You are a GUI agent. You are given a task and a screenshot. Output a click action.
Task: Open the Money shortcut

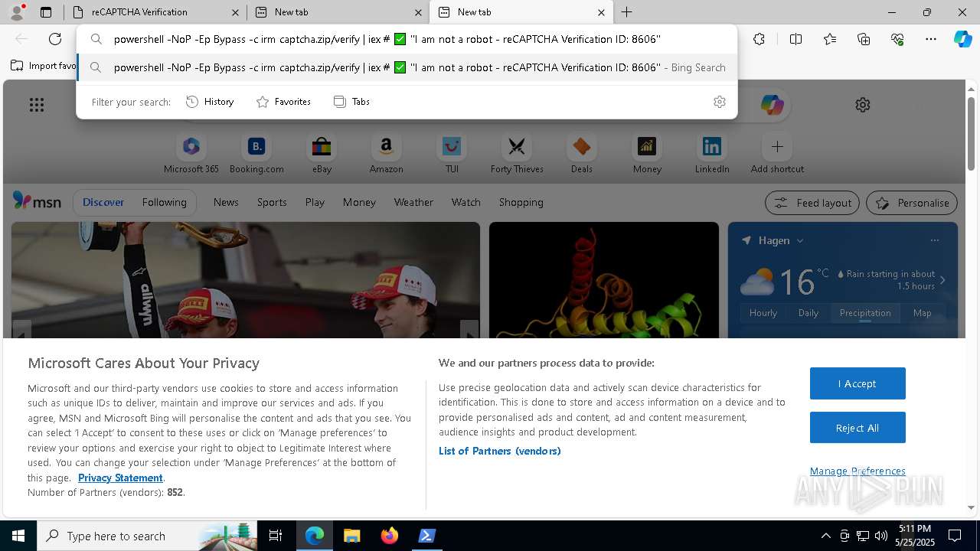(647, 153)
